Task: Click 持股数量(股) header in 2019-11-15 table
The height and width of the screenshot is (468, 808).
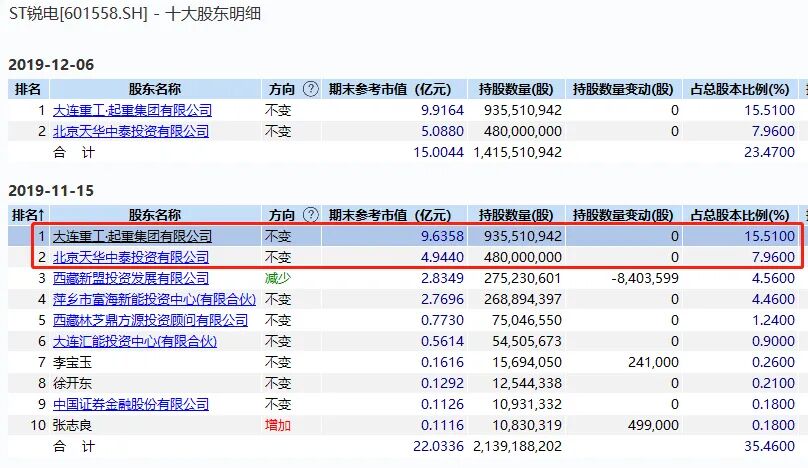Action: click(516, 215)
